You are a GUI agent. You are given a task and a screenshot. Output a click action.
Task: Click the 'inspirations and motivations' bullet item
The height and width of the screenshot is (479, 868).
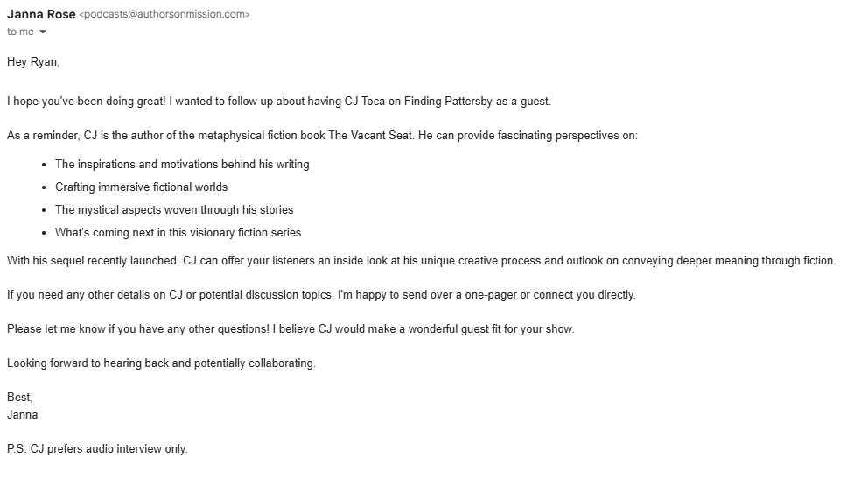point(182,164)
